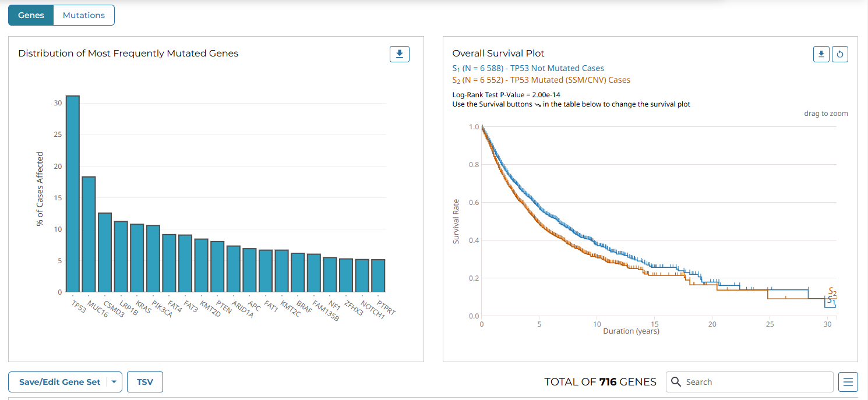The height and width of the screenshot is (400, 868).
Task: Click the search magnifier icon
Action: [x=676, y=382]
